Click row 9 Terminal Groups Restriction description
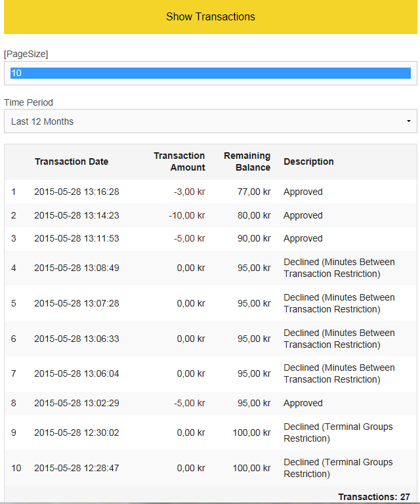The image size is (420, 504). click(x=338, y=432)
